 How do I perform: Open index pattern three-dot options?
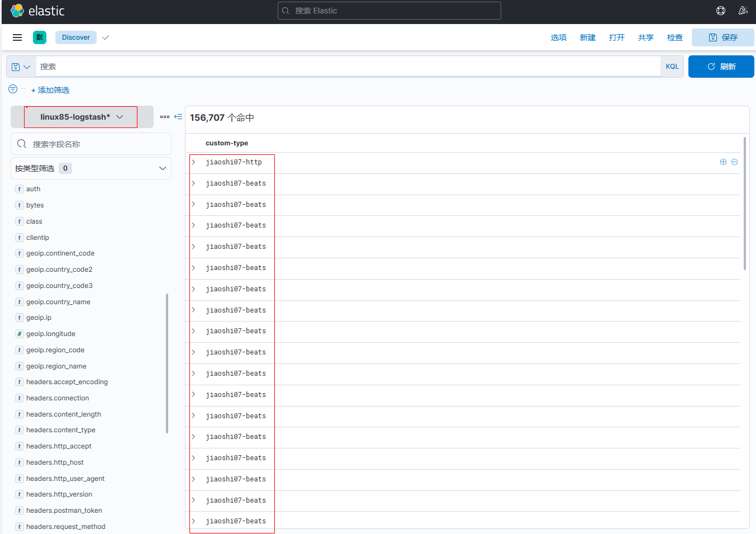tap(165, 117)
